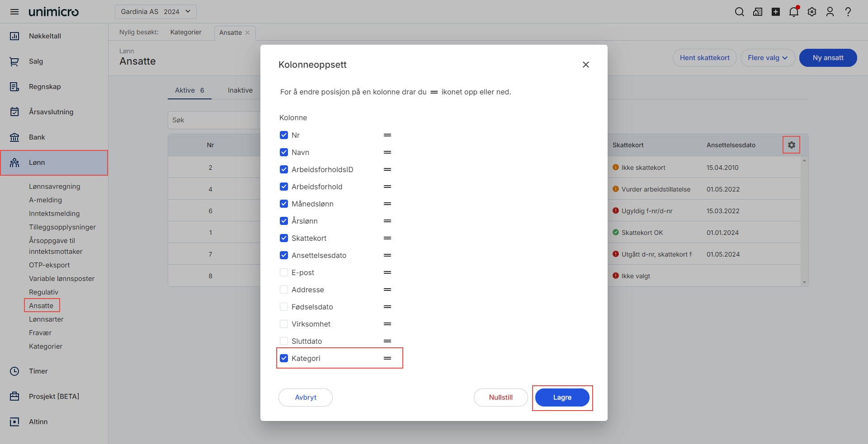Click the user profile icon
868x444 pixels.
coord(830,12)
